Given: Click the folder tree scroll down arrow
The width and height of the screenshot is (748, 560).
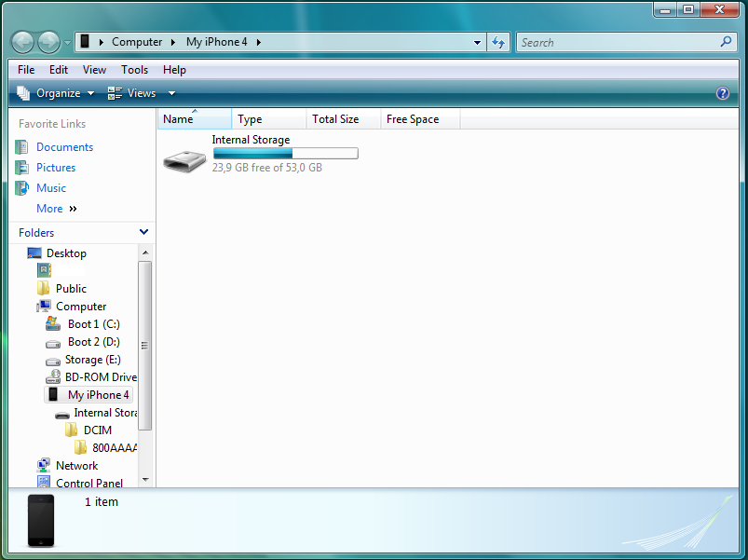Looking at the screenshot, I should tap(145, 479).
